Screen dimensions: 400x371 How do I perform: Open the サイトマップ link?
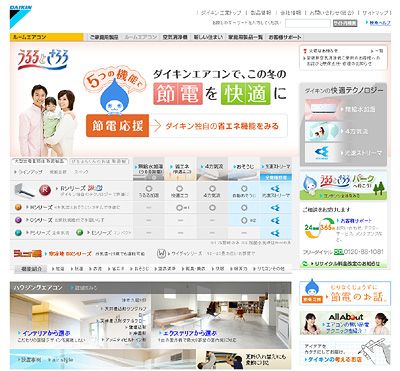point(375,13)
